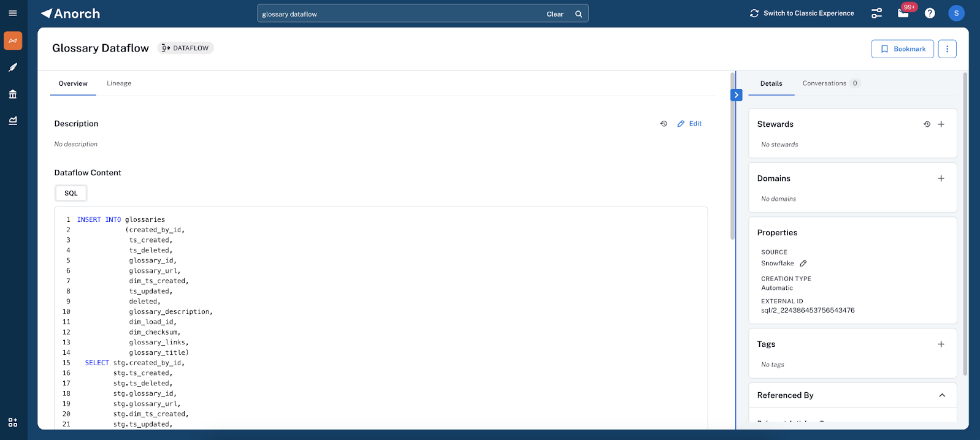Open the compose quill sidebar icon
The image size is (980, 440).
pos(13,67)
